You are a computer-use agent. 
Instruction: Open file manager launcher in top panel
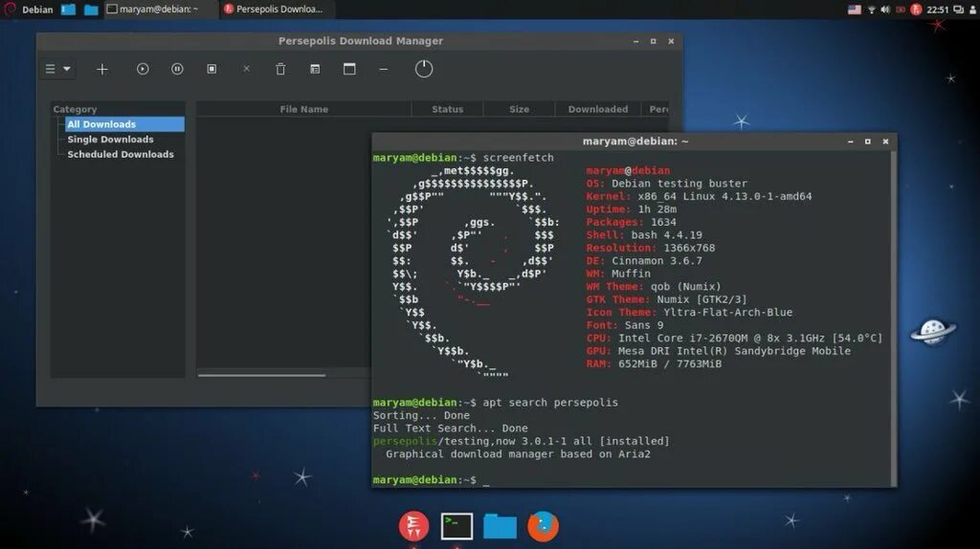point(91,10)
